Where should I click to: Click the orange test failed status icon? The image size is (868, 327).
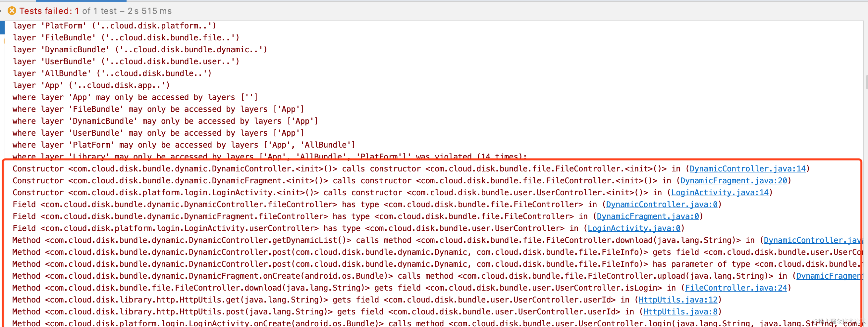[12, 11]
